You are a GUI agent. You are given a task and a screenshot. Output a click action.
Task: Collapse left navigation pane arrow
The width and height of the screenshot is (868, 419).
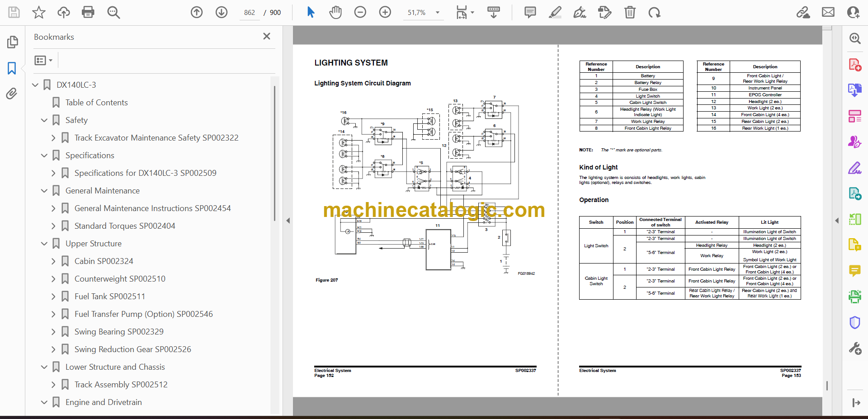click(x=288, y=221)
